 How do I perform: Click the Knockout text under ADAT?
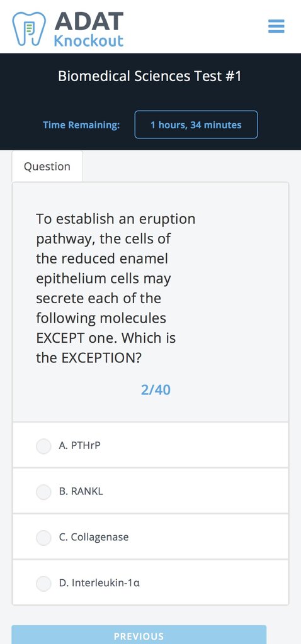point(89,41)
